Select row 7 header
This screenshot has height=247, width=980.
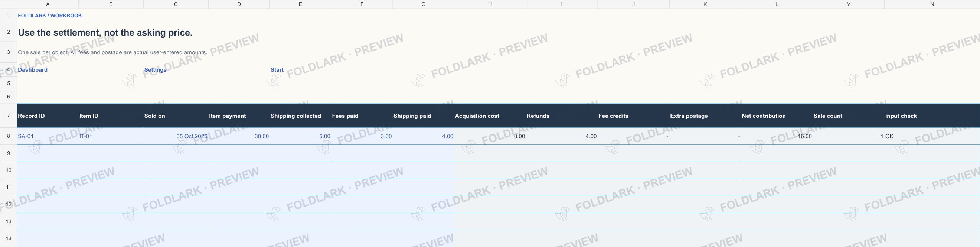[9, 115]
